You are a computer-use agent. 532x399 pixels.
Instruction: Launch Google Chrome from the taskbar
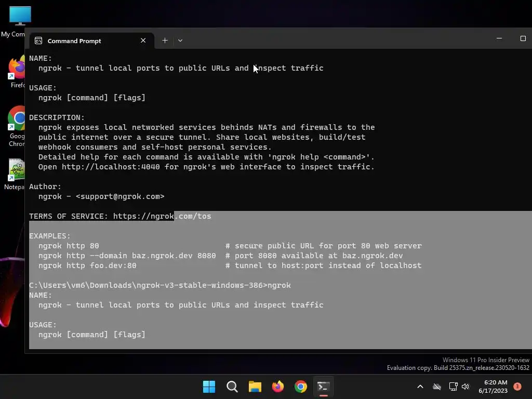tap(301, 387)
